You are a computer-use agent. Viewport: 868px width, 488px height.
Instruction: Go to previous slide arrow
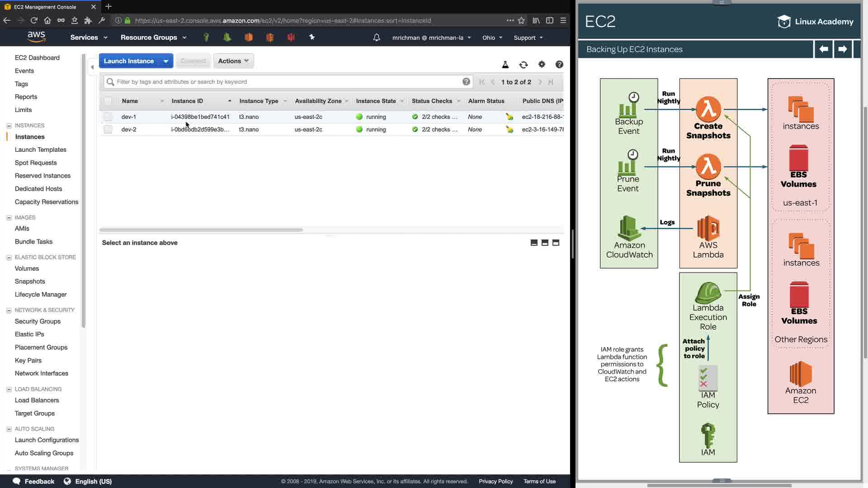[x=824, y=49]
